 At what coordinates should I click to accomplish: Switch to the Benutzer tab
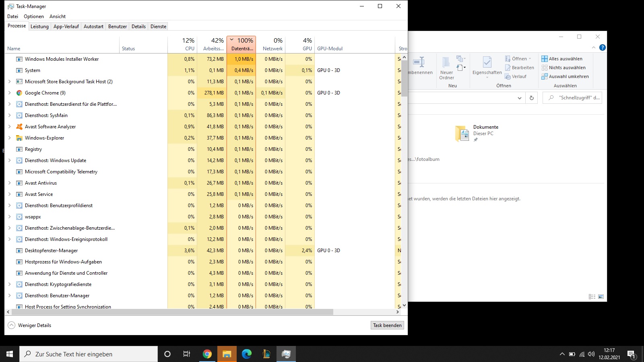click(x=118, y=27)
